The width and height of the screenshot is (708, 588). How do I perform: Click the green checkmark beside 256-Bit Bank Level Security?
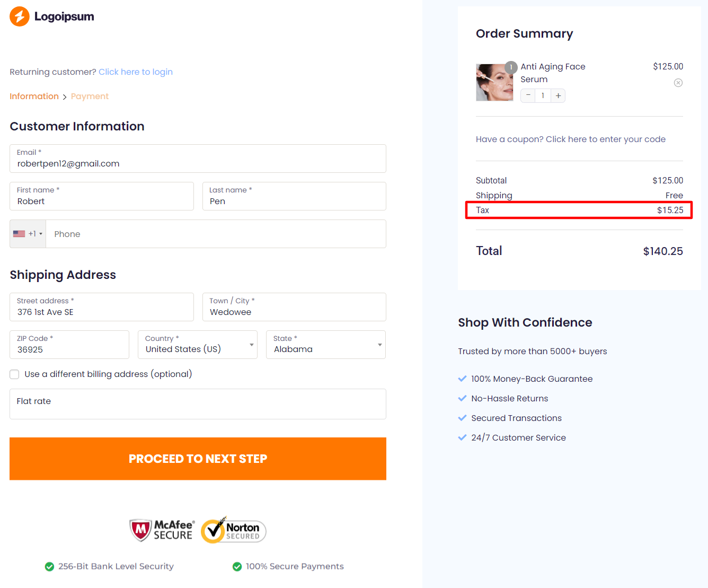pos(49,566)
